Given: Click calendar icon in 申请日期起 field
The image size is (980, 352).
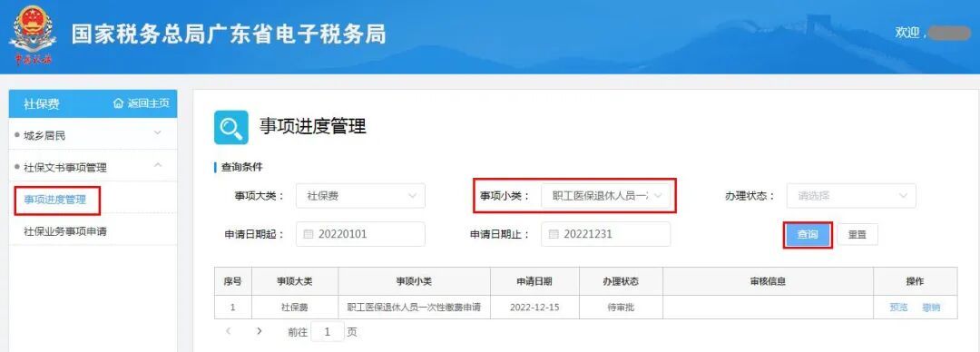Looking at the screenshot, I should 308,234.
